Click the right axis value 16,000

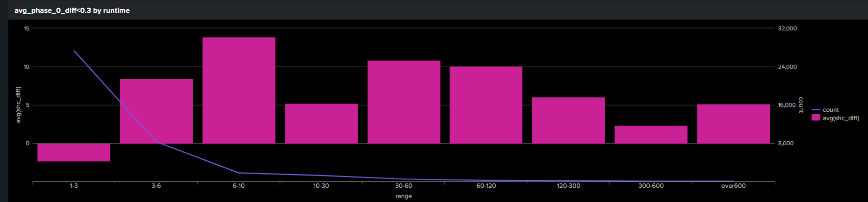(x=787, y=105)
